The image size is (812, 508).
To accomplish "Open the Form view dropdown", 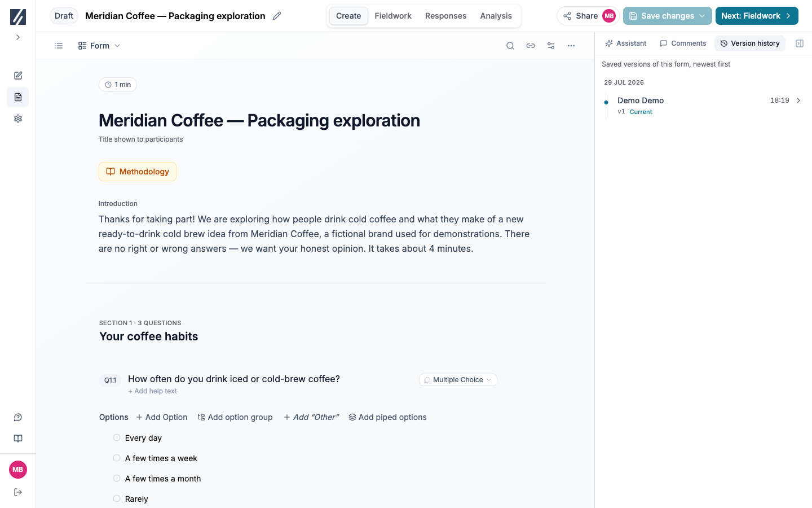I will coord(99,46).
